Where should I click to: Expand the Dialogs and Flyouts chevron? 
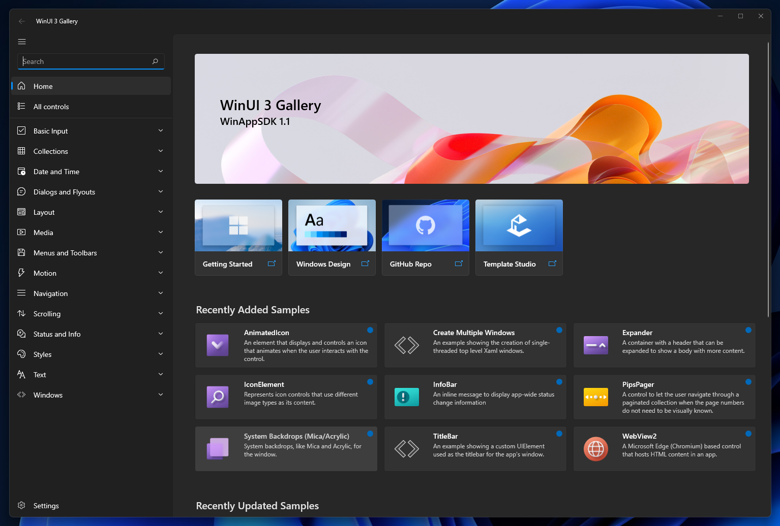161,192
